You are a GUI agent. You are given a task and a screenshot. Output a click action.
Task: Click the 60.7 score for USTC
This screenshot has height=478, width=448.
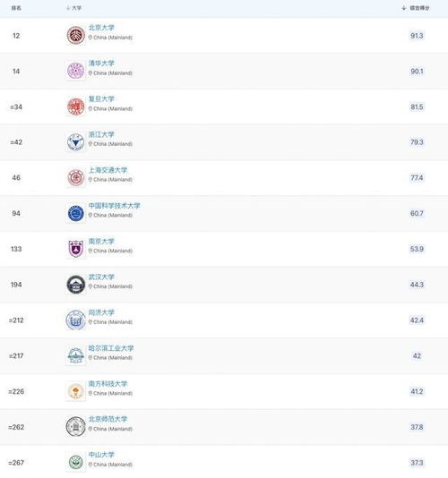[417, 213]
